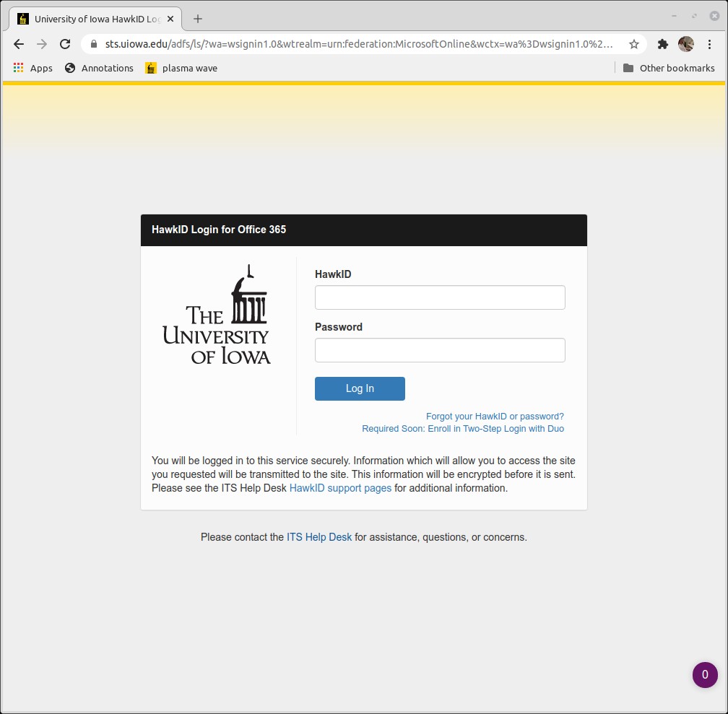Image resolution: width=728 pixels, height=714 pixels.
Task: Click the Log In button
Action: click(360, 388)
